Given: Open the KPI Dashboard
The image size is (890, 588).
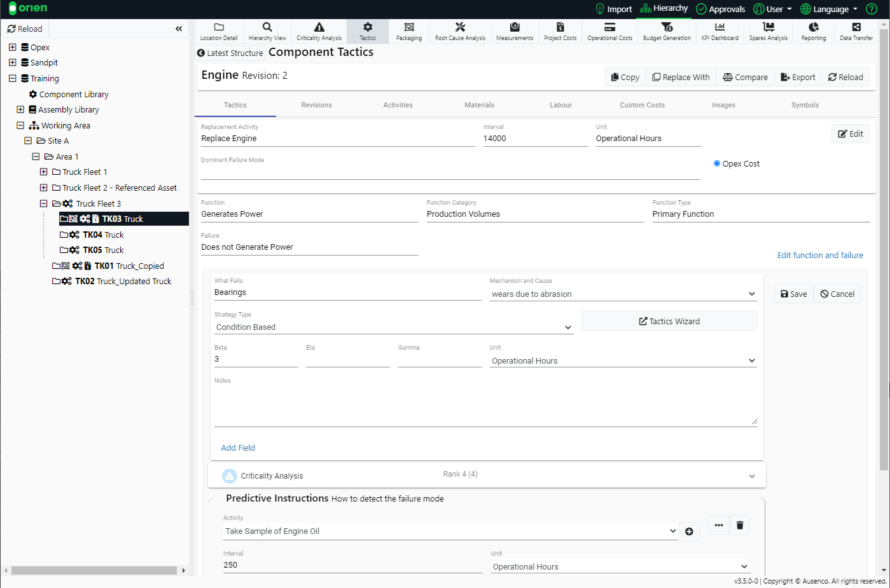Looking at the screenshot, I should click(720, 31).
